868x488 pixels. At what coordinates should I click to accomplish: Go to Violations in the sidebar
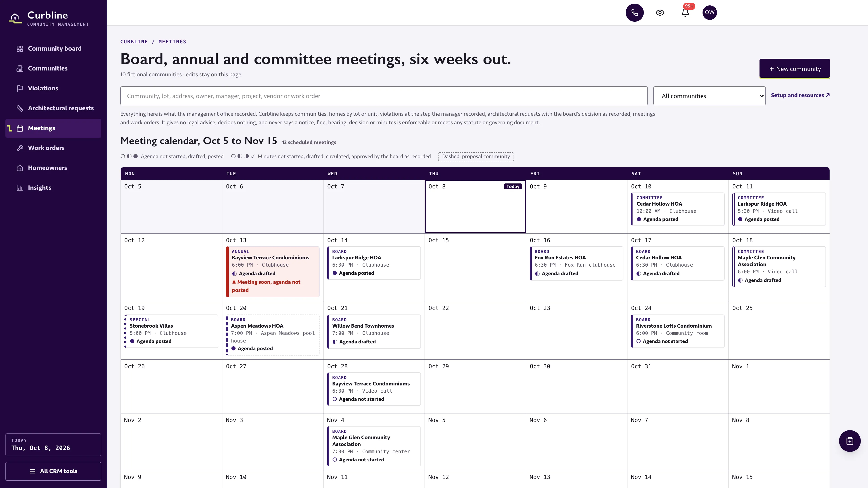pyautogui.click(x=53, y=88)
